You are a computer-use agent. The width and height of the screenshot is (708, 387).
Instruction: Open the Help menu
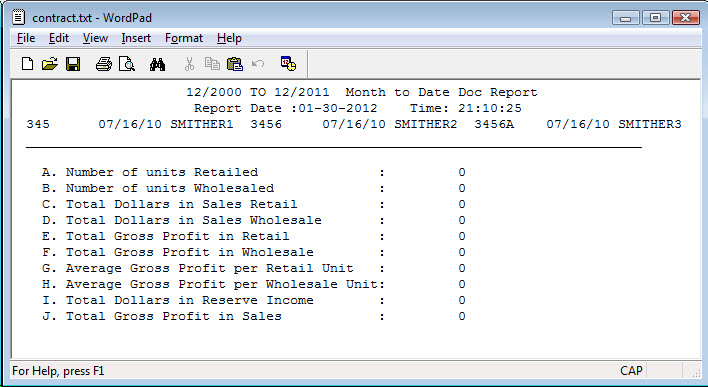tap(229, 38)
